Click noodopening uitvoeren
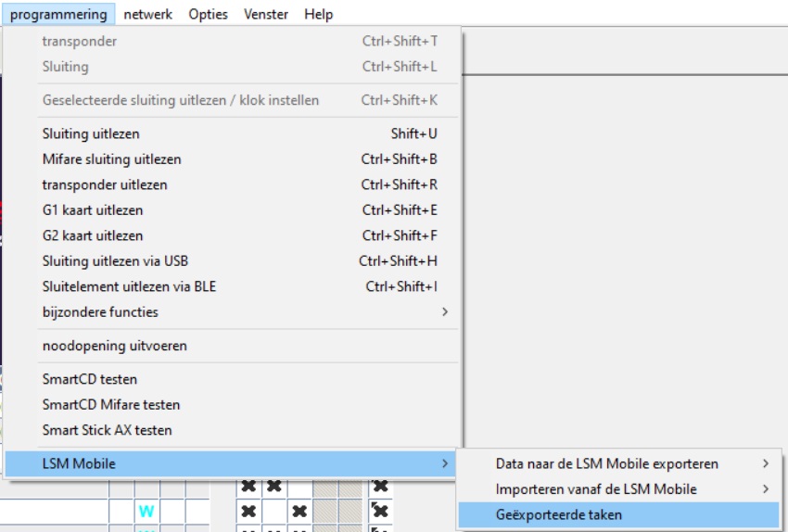This screenshot has width=788, height=532. pos(114,346)
